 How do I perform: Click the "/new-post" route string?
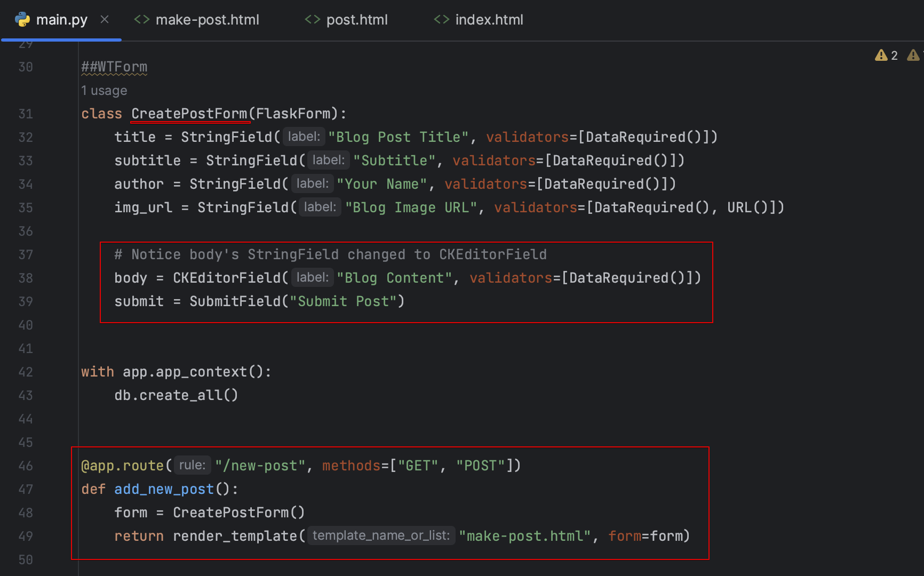click(x=260, y=466)
